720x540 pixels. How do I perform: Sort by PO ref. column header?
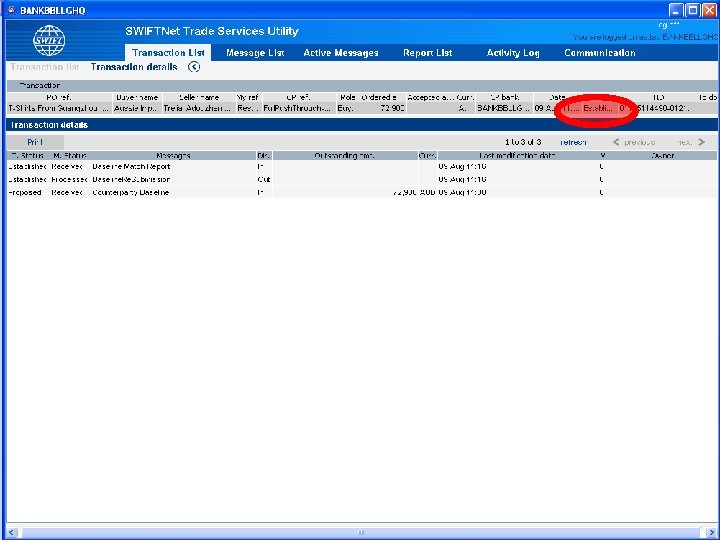pos(59,97)
